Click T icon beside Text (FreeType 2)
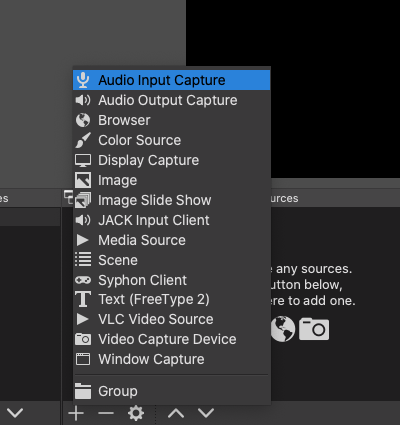400x425 pixels. pos(83,299)
